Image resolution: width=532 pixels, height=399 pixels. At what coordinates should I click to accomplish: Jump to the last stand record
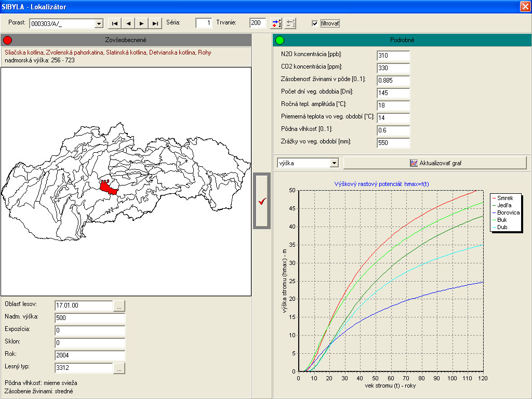(x=155, y=23)
